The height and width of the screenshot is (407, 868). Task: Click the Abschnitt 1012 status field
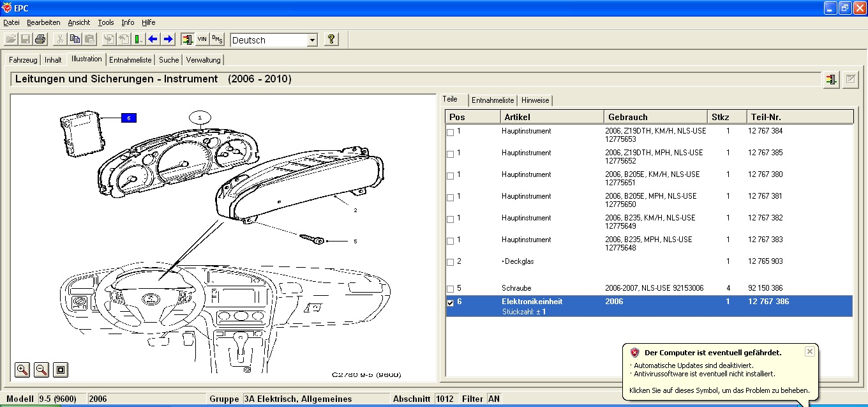tap(445, 399)
